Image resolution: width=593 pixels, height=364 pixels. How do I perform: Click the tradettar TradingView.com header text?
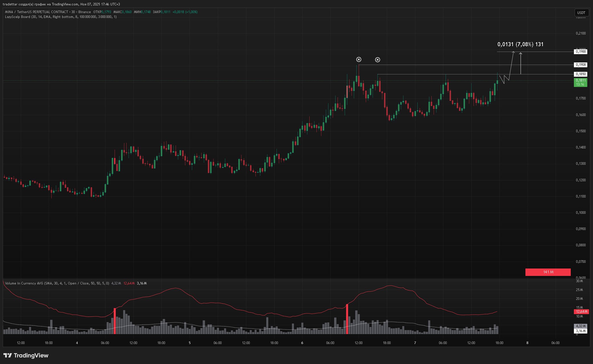[61, 4]
